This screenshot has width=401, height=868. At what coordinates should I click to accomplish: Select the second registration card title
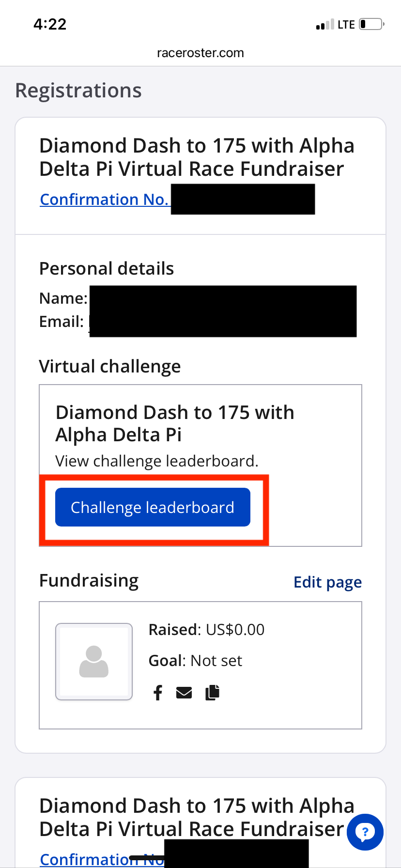(197, 817)
